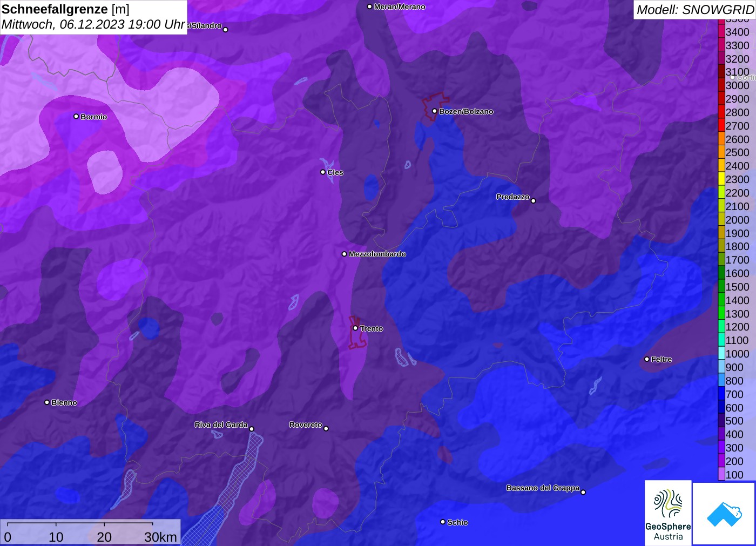This screenshot has height=546, width=756.
Task: Click the GeoSphere Austria logo
Action: click(668, 513)
